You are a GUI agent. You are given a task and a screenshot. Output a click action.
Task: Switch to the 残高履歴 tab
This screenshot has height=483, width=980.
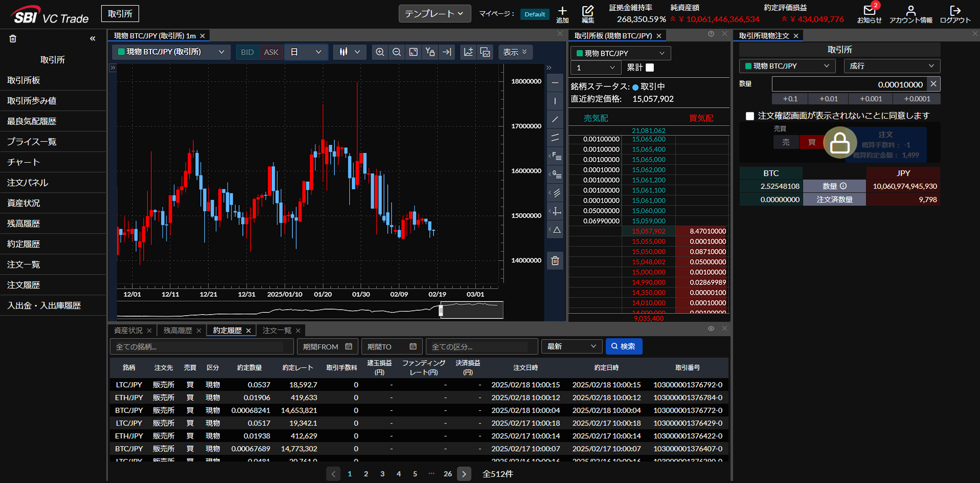point(178,331)
